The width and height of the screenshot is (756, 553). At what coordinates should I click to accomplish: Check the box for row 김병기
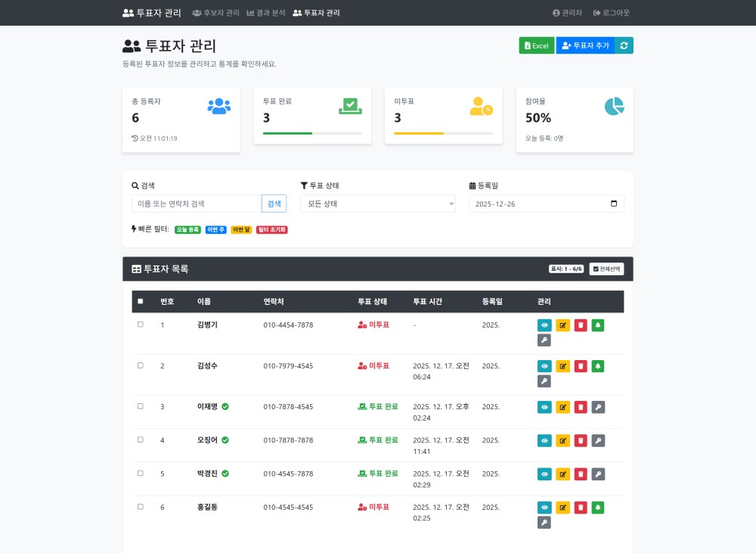(141, 325)
